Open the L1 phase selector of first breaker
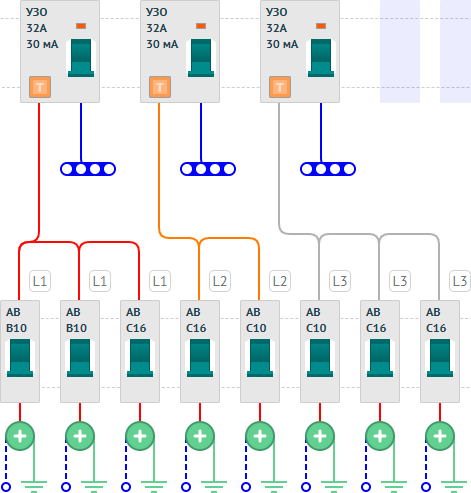This screenshot has height=493, width=471. click(x=40, y=281)
